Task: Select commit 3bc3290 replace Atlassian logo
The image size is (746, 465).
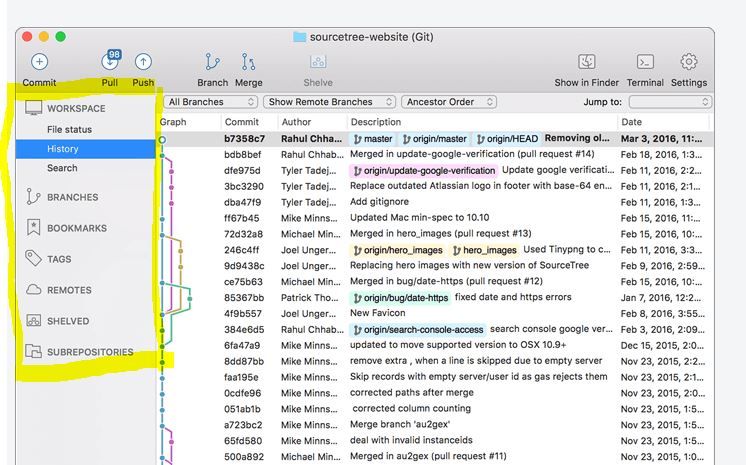Action: tap(434, 186)
